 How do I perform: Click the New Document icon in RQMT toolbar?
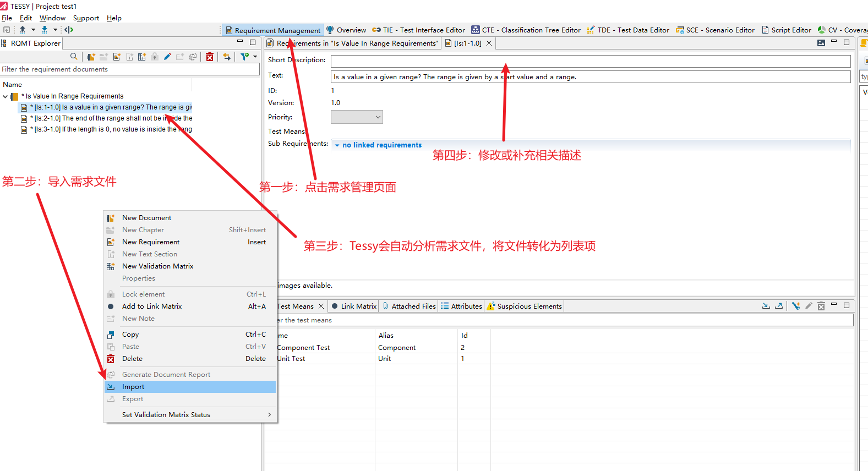point(91,56)
